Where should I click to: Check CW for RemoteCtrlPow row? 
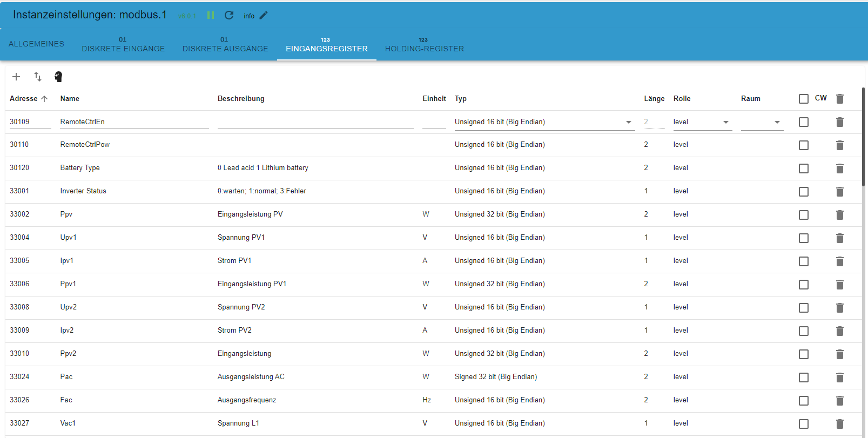point(804,145)
